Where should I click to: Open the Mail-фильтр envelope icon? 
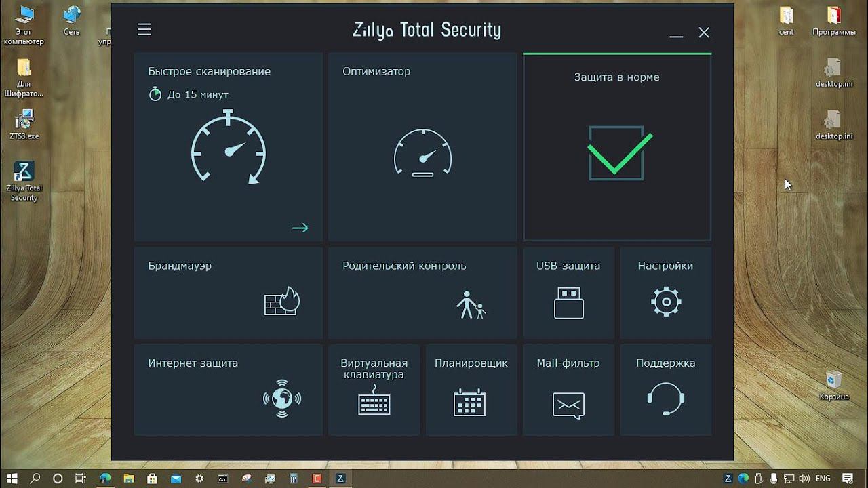[568, 405]
